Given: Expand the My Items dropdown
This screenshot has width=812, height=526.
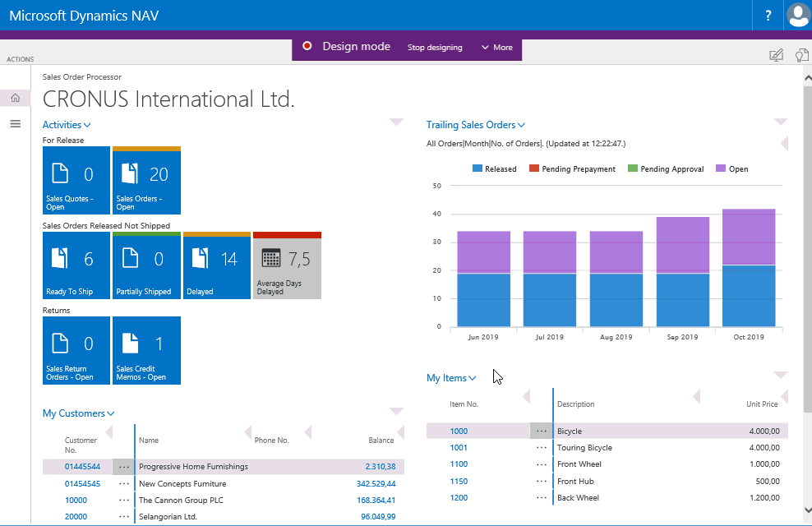Looking at the screenshot, I should pyautogui.click(x=451, y=378).
